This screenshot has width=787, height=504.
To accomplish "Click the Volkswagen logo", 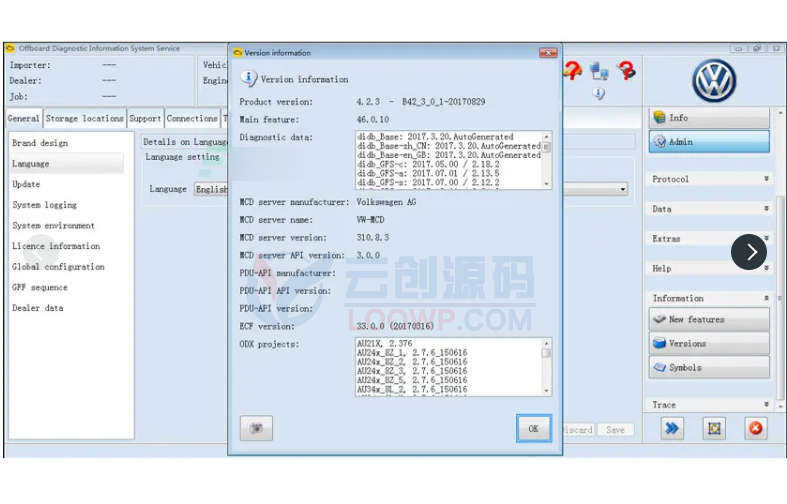I will tap(714, 81).
